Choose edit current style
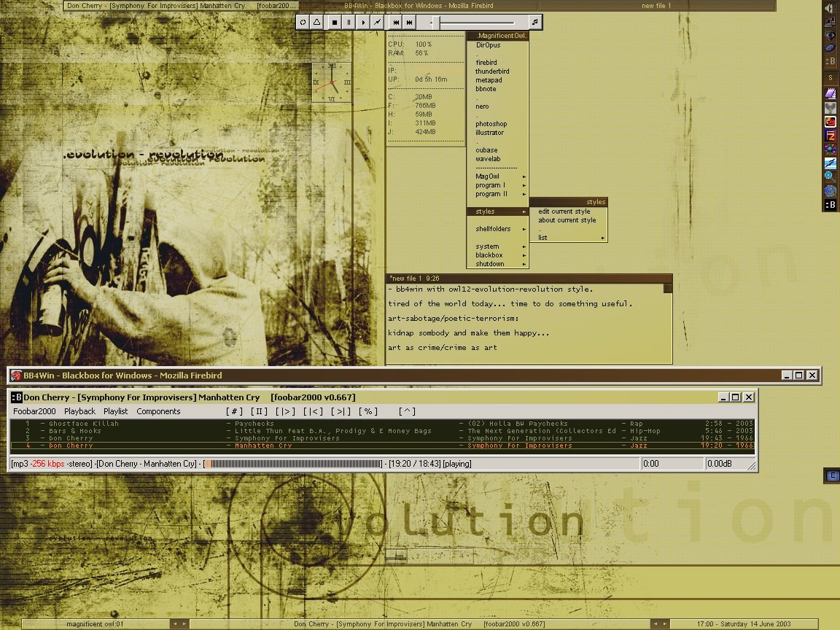840x630 pixels. pyautogui.click(x=569, y=211)
